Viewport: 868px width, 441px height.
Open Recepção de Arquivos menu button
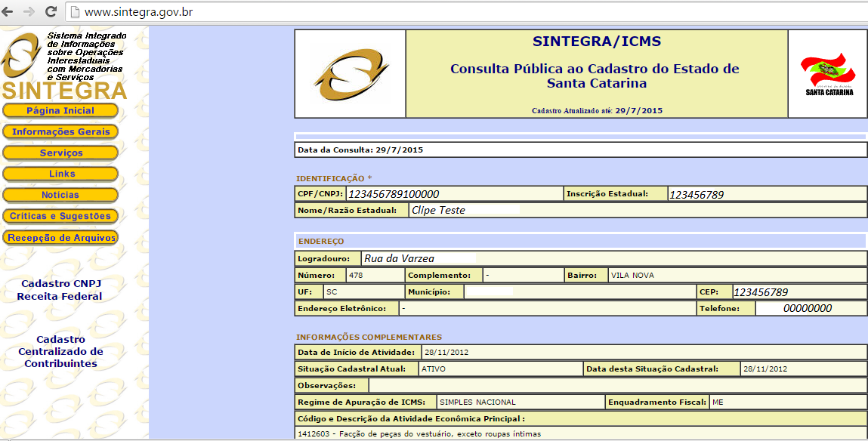click(60, 238)
